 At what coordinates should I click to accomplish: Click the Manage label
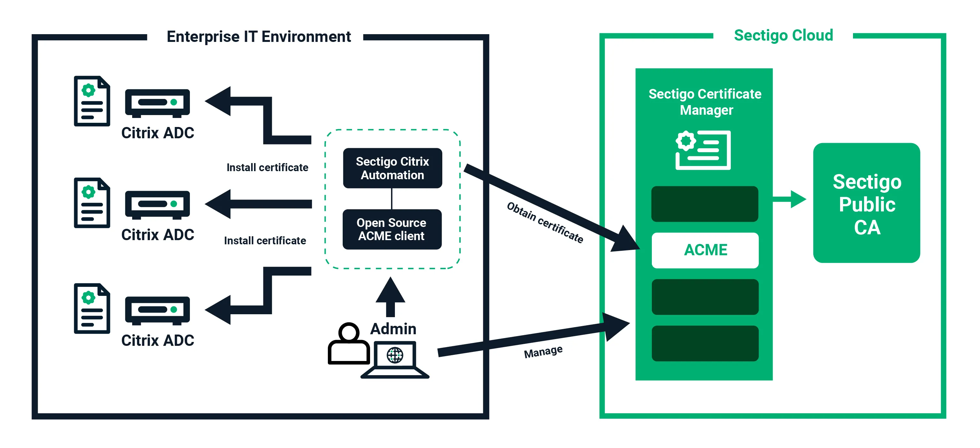tap(543, 352)
